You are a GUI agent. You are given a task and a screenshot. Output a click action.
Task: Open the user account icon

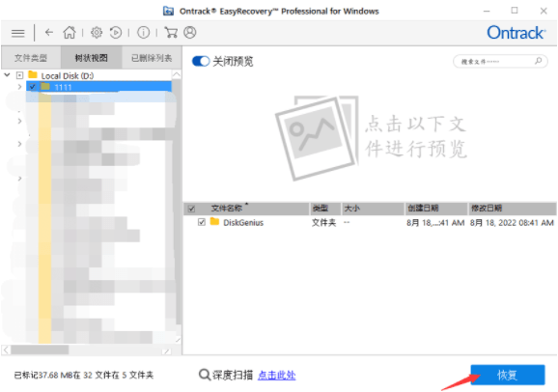click(x=190, y=33)
